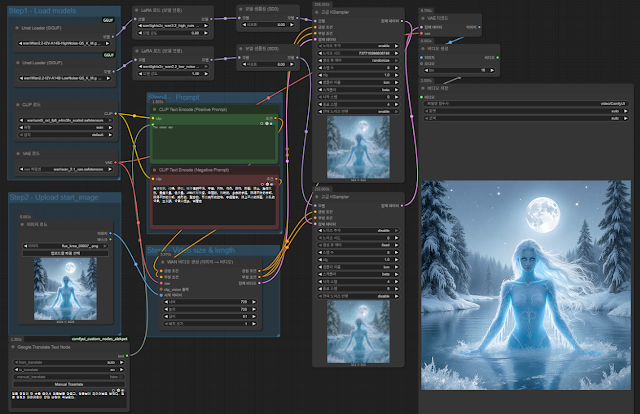The width and height of the screenshot is (640, 414).
Task: Click the collapse dot of Google Translate Text Node
Action: pyautogui.click(x=13, y=347)
